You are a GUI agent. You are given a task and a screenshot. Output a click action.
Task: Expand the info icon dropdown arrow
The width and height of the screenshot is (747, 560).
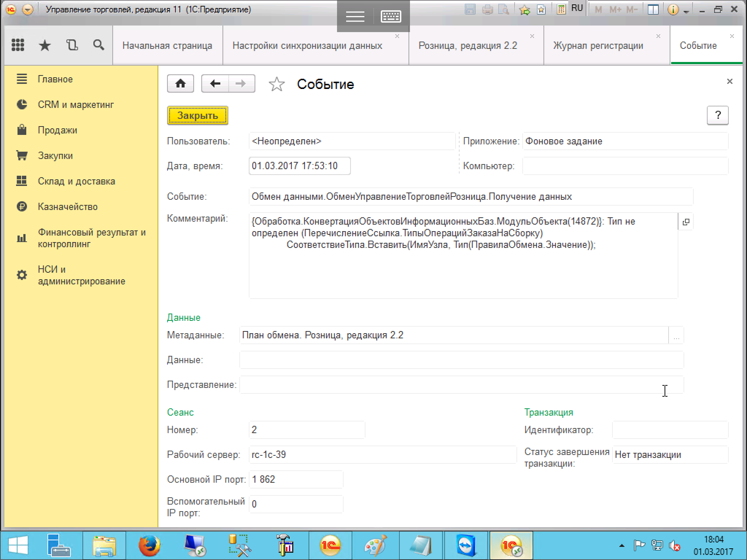click(x=686, y=11)
